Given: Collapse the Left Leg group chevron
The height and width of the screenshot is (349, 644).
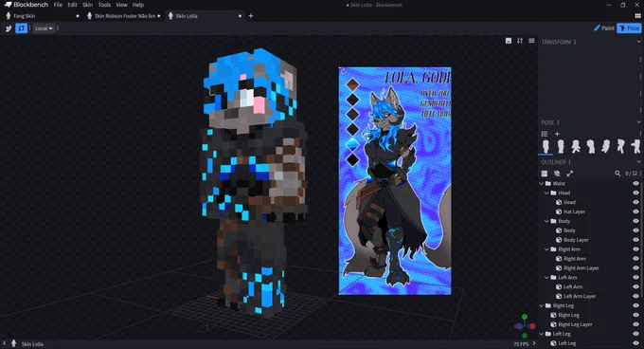Looking at the screenshot, I should click(x=542, y=334).
